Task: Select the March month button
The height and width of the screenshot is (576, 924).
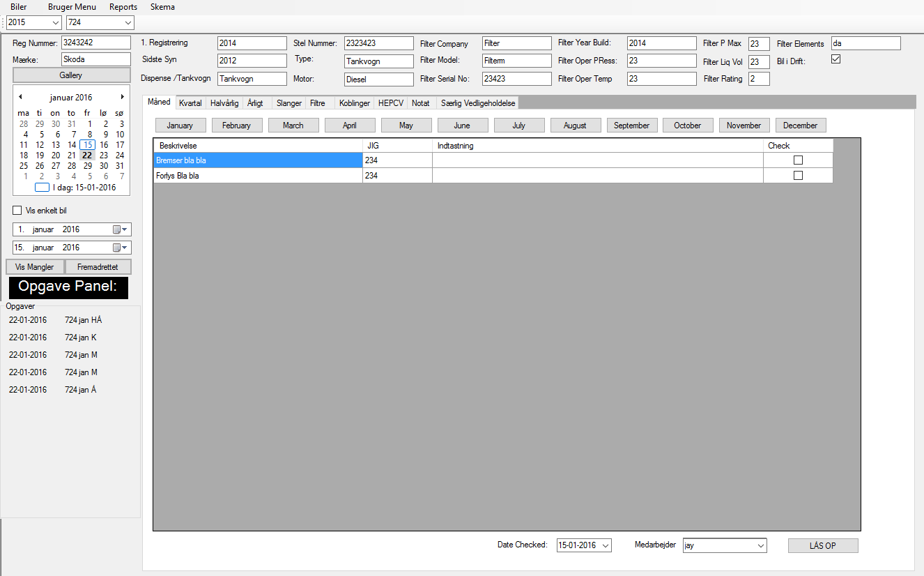Action: pos(293,126)
